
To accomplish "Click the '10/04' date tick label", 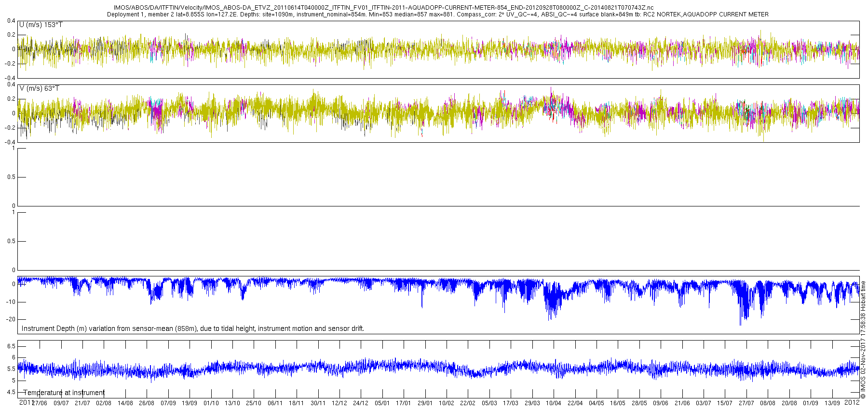I will point(554,403).
